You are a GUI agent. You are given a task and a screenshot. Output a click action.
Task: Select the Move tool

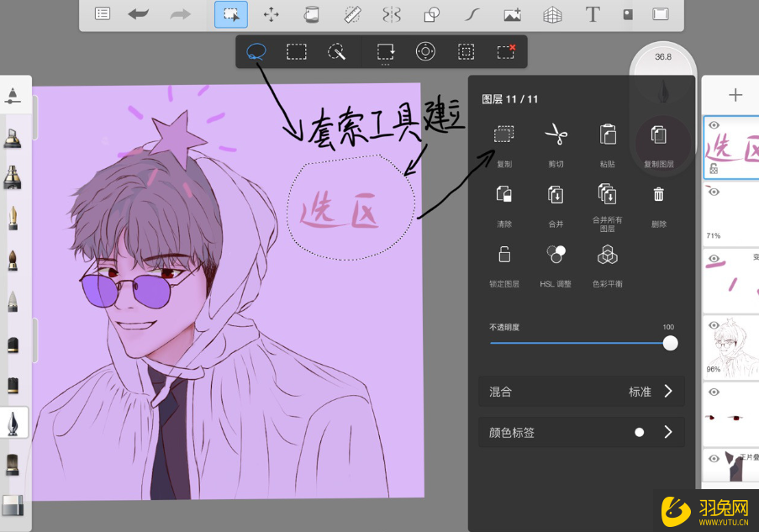(x=271, y=13)
